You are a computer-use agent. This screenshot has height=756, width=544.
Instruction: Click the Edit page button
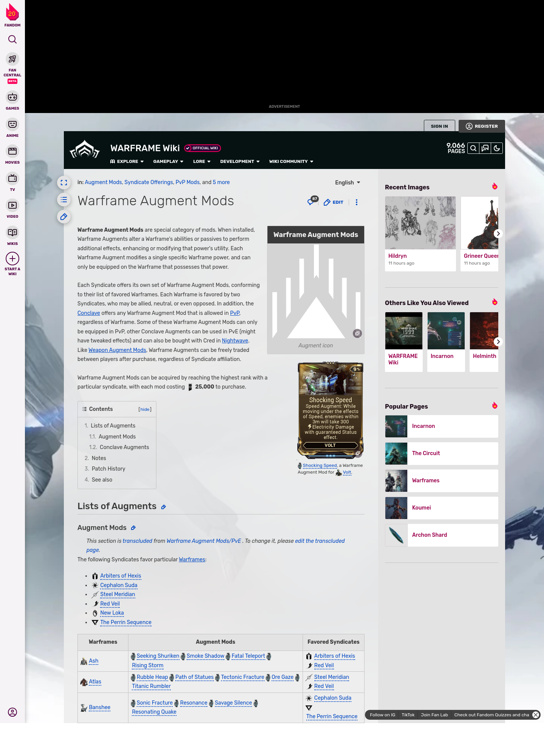(x=334, y=202)
